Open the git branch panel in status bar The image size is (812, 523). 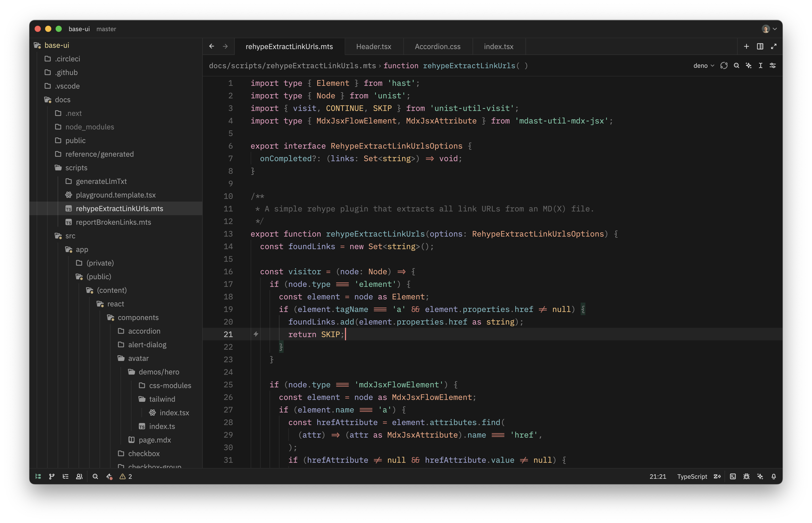coord(52,476)
